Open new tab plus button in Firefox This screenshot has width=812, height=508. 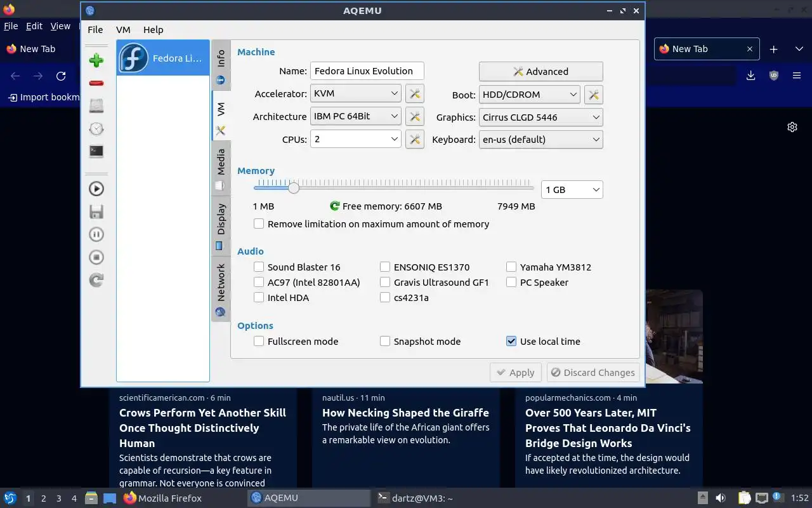(773, 49)
